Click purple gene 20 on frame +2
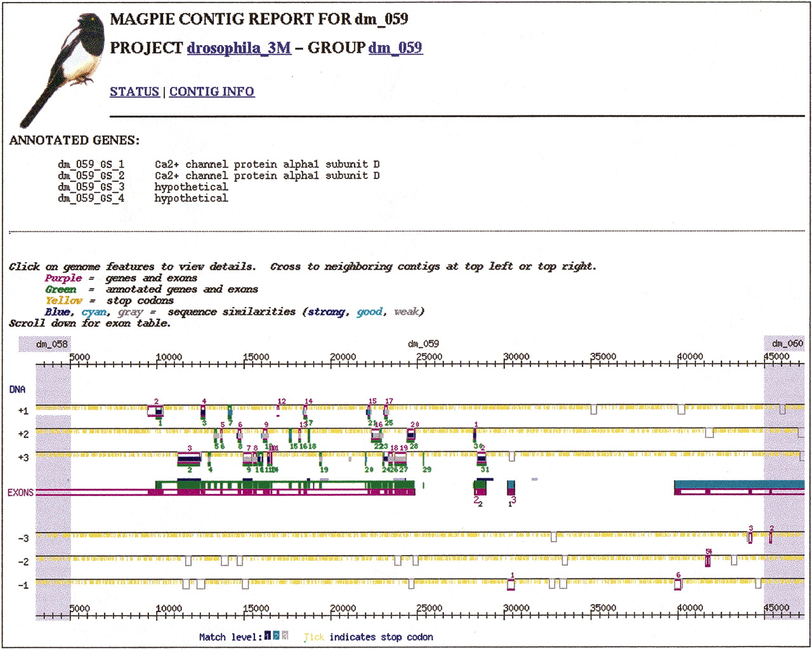 [411, 434]
